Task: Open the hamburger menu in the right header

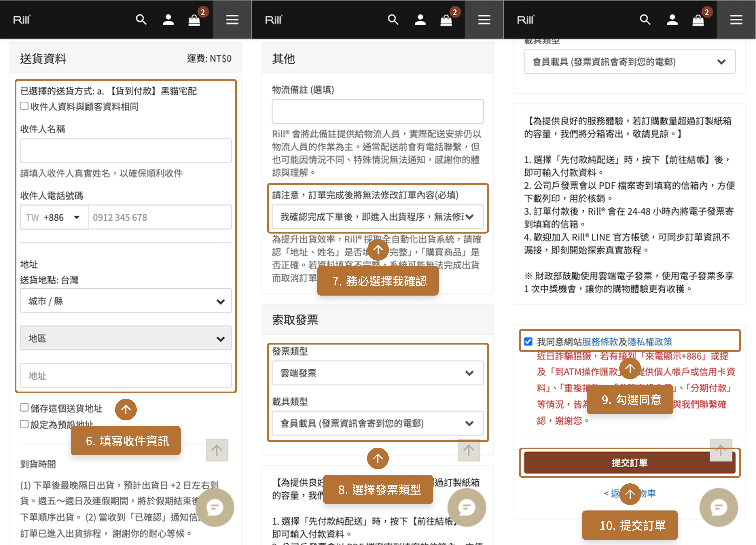Action: coord(736,20)
